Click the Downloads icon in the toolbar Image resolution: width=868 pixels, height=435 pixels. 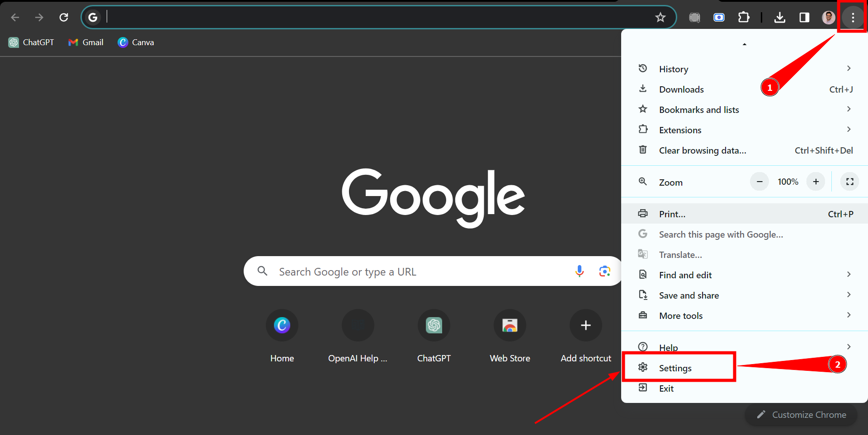(779, 17)
